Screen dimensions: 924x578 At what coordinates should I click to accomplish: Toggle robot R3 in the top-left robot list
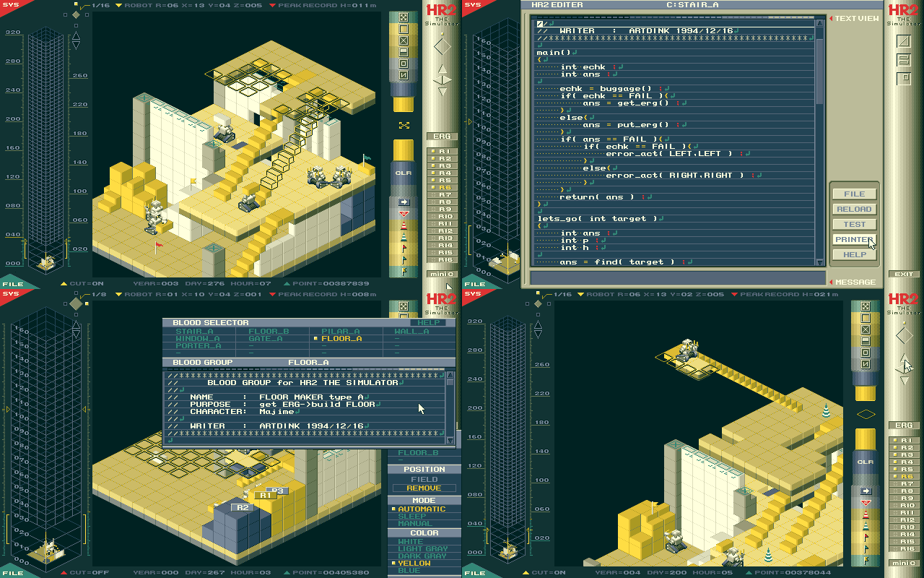(443, 166)
